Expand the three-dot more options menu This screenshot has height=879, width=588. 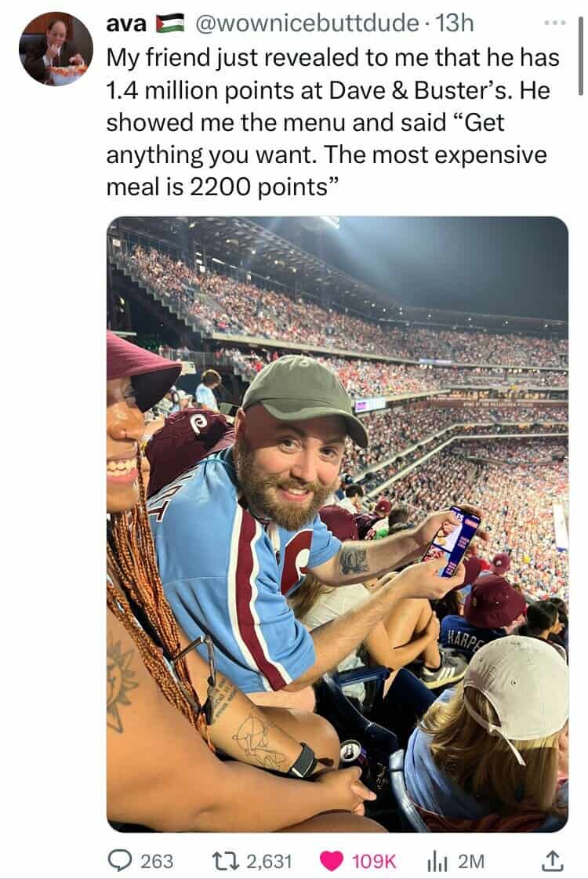(x=555, y=23)
